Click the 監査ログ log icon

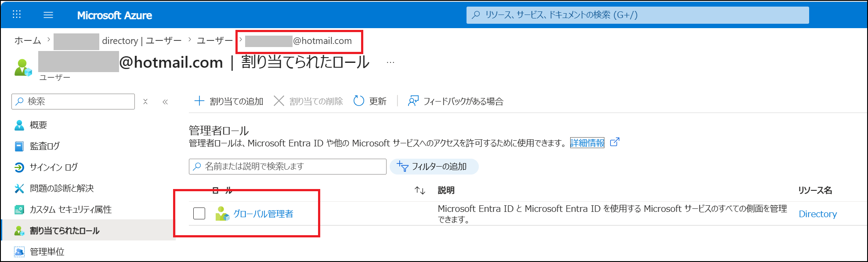(19, 146)
